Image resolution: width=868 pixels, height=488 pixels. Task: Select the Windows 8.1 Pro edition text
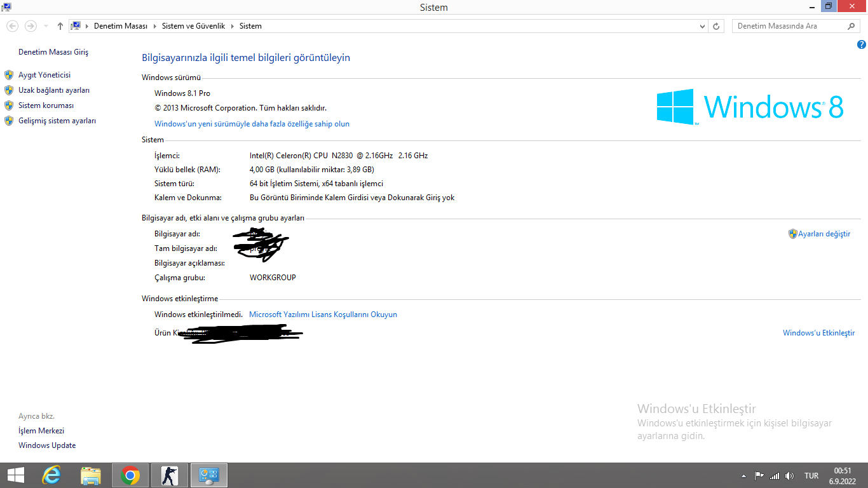pos(182,93)
